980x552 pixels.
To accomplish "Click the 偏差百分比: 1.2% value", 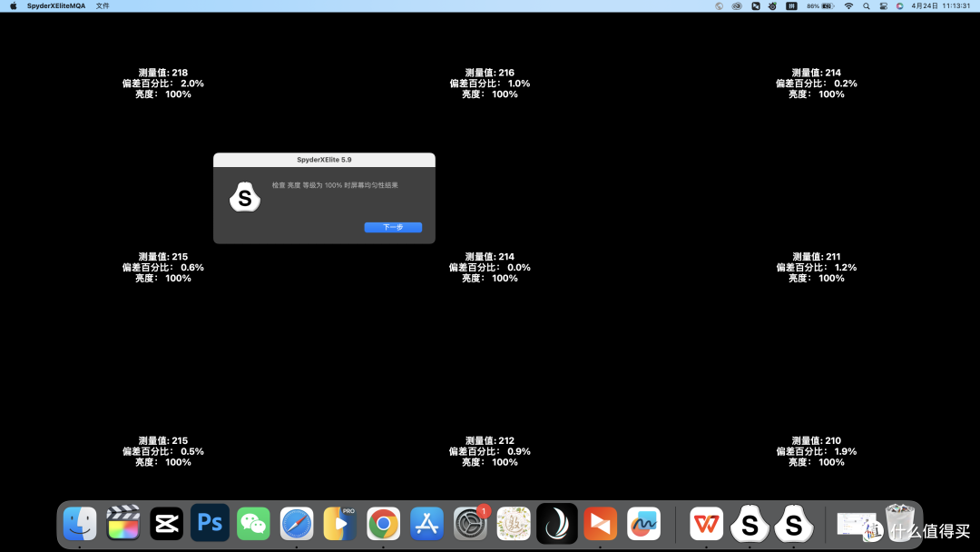I will coord(817,267).
